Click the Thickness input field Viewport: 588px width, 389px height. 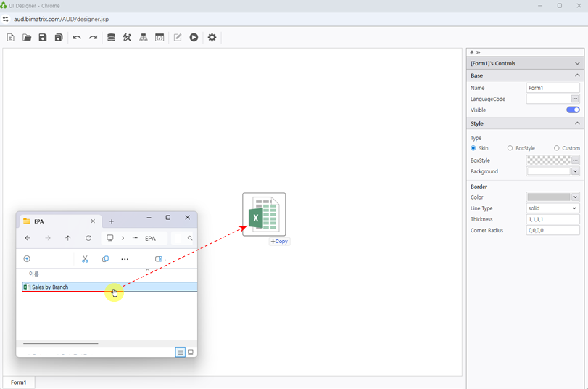(552, 219)
